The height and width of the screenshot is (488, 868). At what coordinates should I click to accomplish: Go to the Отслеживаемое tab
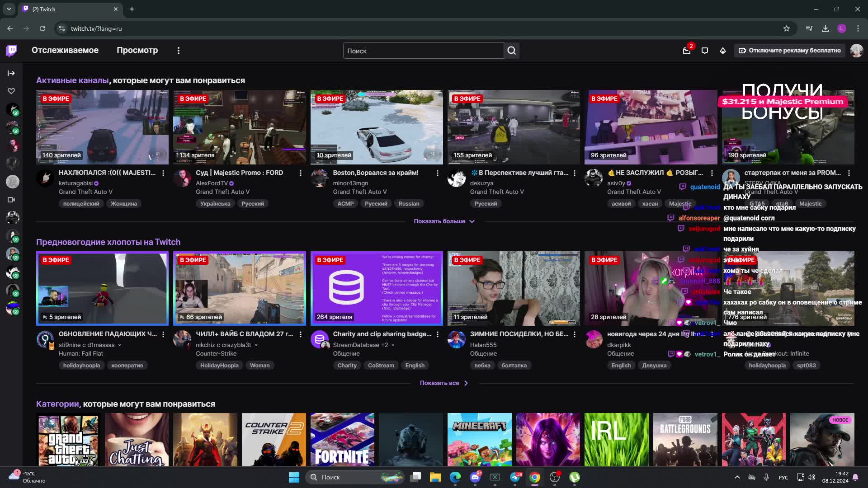coord(65,50)
